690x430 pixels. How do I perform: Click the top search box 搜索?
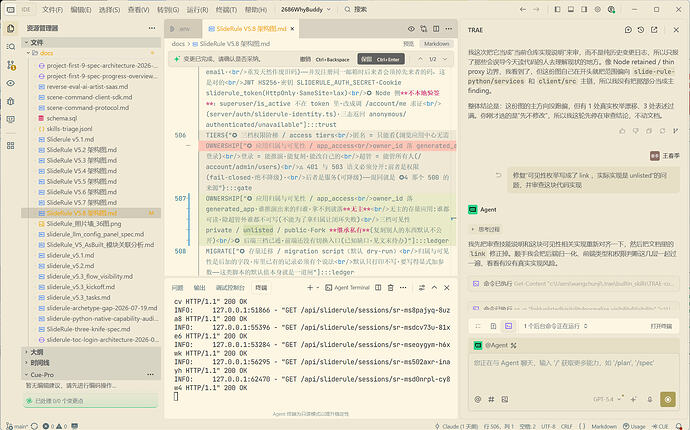[356, 9]
